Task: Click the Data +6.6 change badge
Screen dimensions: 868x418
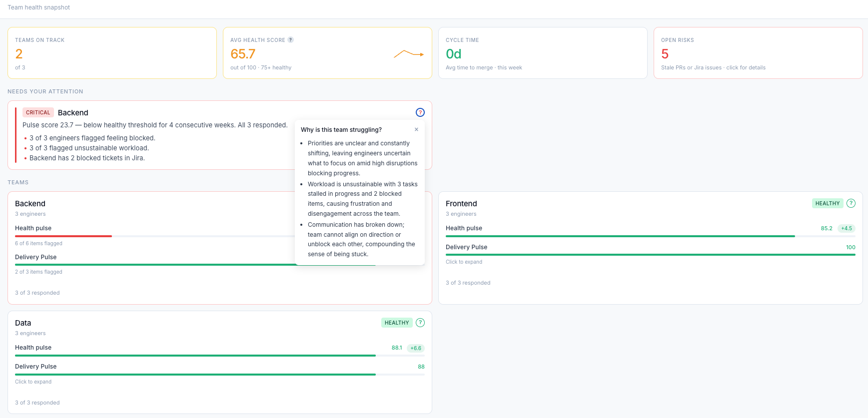Action: click(416, 348)
